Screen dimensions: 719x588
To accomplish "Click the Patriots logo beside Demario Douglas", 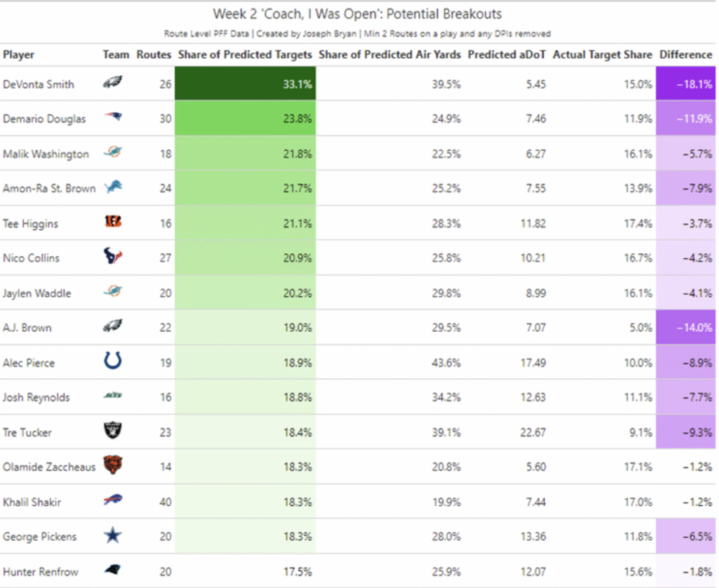I will click(x=112, y=118).
